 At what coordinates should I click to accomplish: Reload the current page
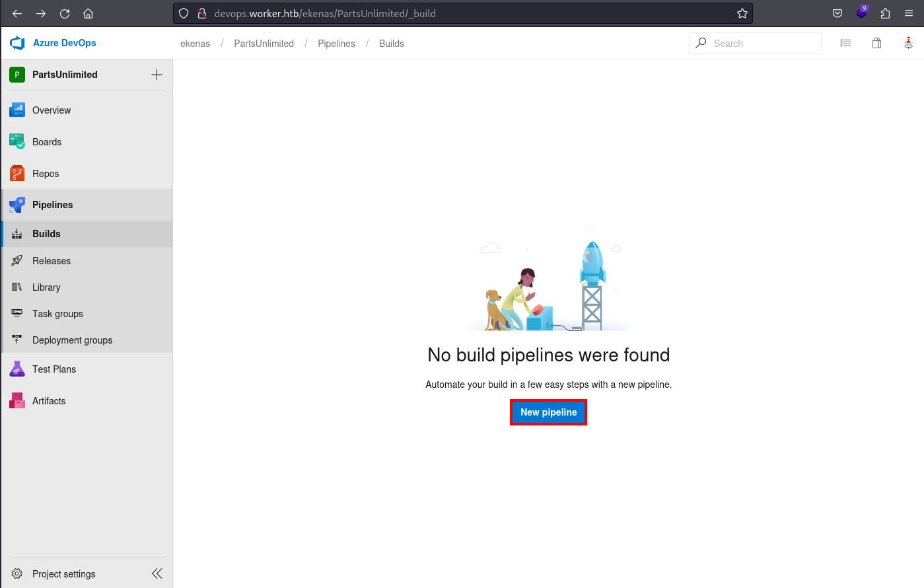(65, 13)
